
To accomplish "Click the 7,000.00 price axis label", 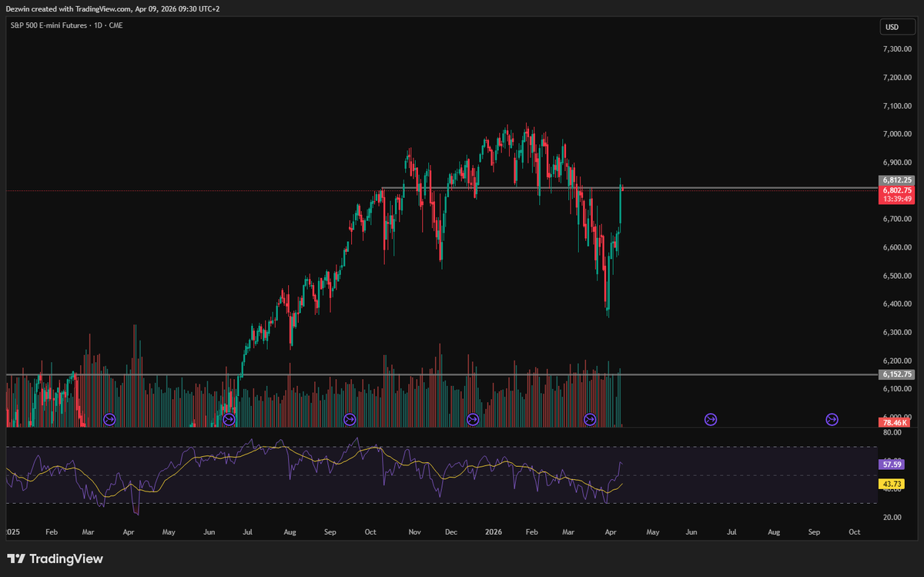I will click(x=897, y=134).
